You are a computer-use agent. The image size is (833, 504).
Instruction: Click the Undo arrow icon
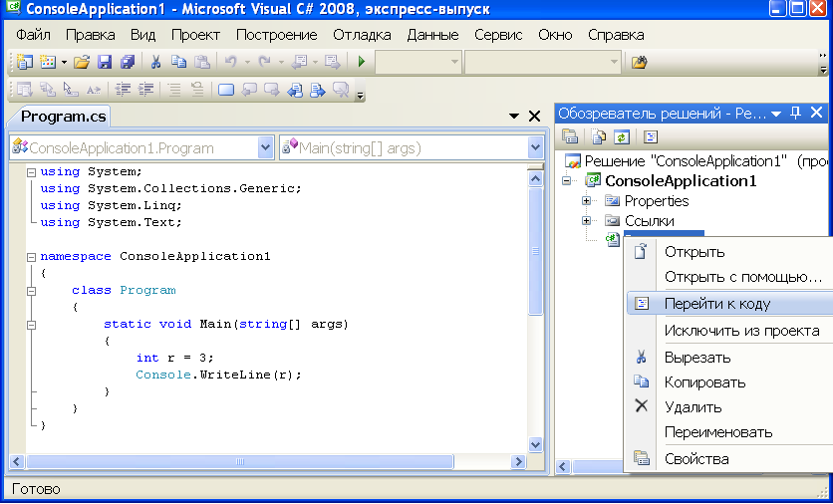pos(230,62)
